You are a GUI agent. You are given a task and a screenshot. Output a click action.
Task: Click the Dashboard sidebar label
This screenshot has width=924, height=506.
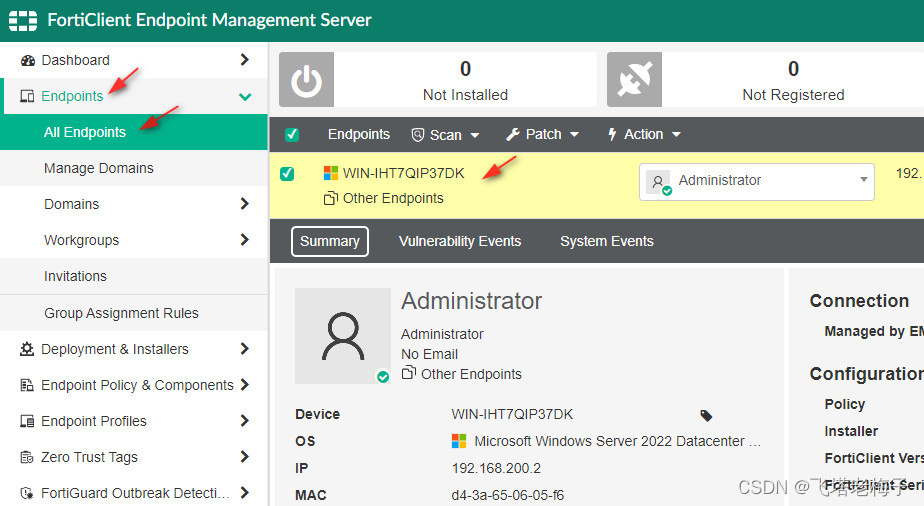pos(75,60)
